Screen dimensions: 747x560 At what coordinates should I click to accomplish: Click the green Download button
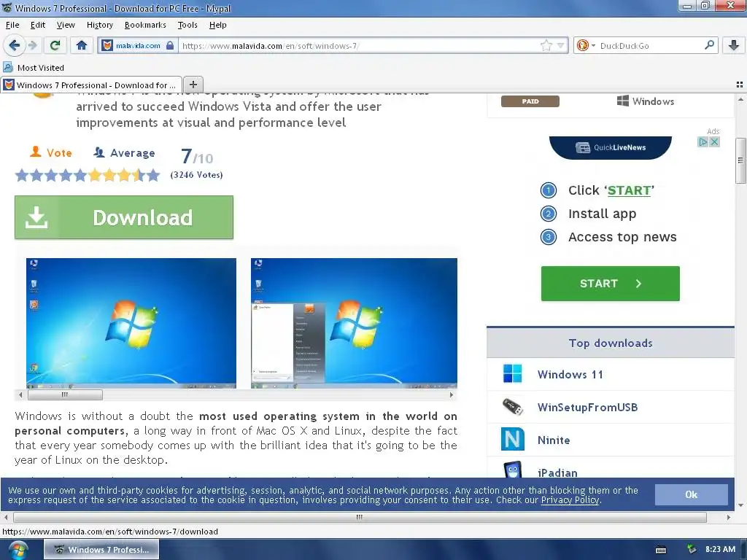pos(124,217)
